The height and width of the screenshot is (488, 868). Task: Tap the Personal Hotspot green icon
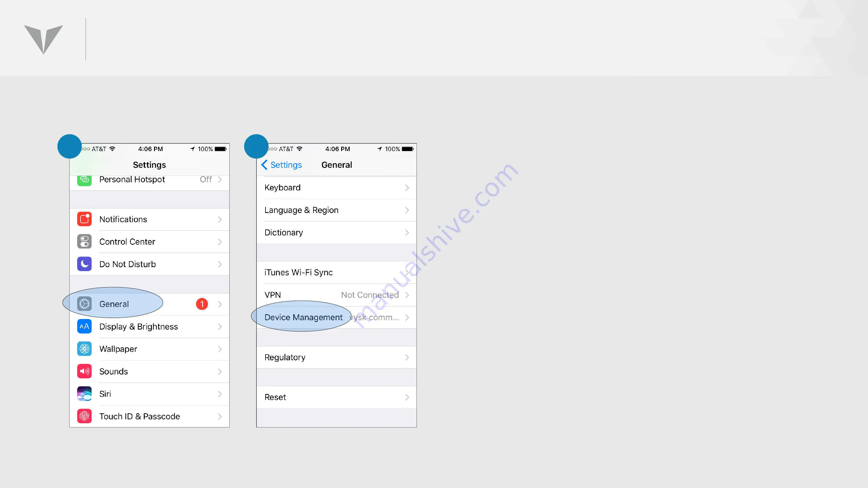tap(84, 180)
